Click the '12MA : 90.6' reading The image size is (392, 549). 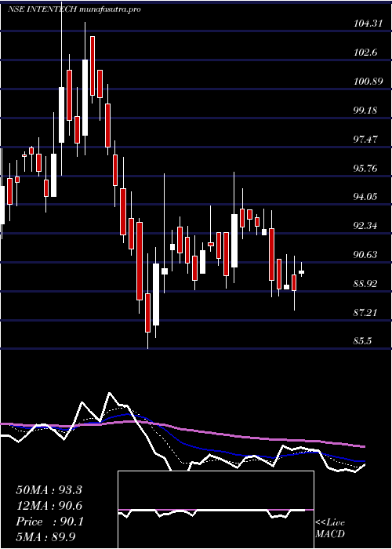[x=49, y=507]
